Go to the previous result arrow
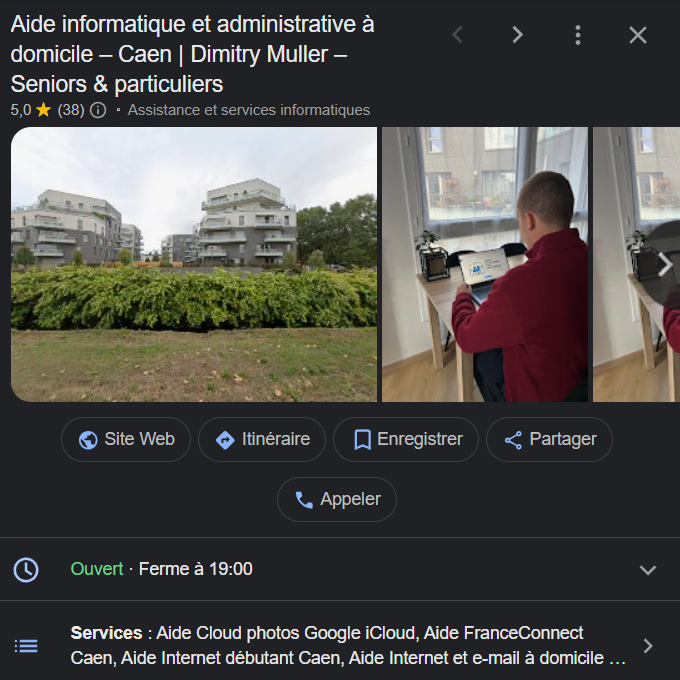This screenshot has width=680, height=680. [457, 35]
